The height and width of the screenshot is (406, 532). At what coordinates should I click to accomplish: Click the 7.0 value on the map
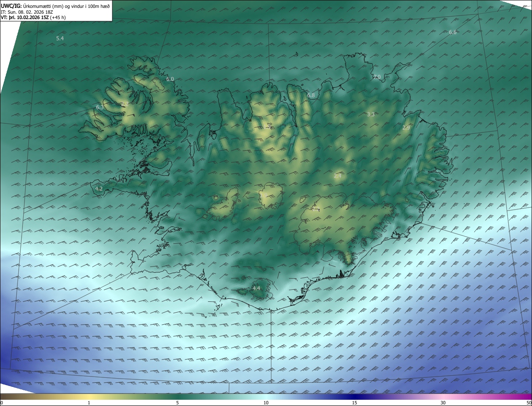coord(377,77)
